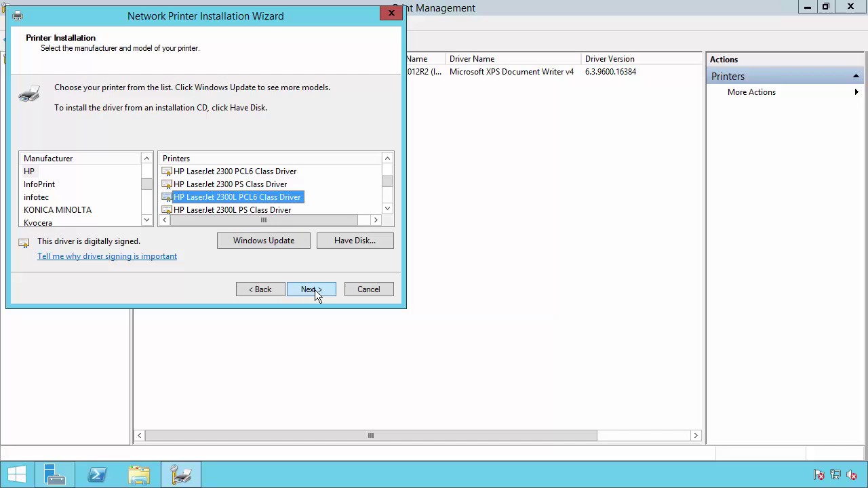Click the Printers list vertical scroll-up arrow
The image size is (868, 488).
[387, 159]
